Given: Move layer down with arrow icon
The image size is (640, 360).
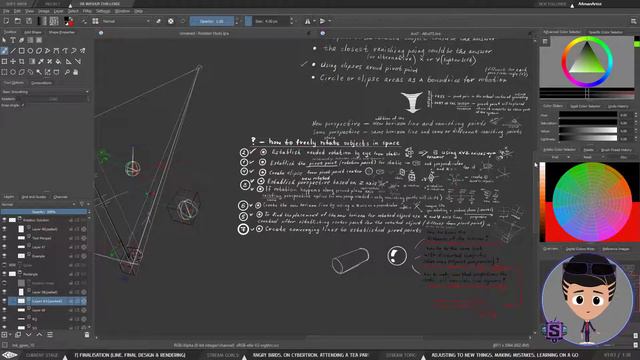Looking at the screenshot, I should coord(29,335).
